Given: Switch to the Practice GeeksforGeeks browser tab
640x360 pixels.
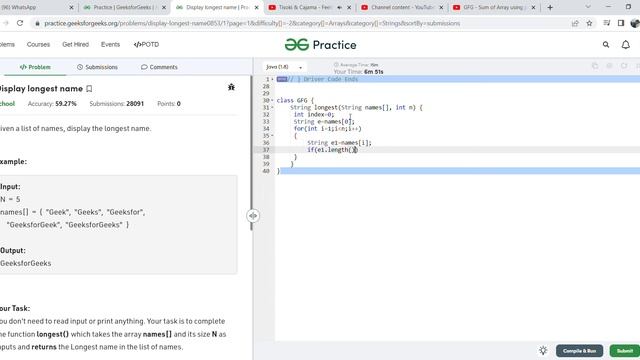Looking at the screenshot, I should [x=124, y=7].
